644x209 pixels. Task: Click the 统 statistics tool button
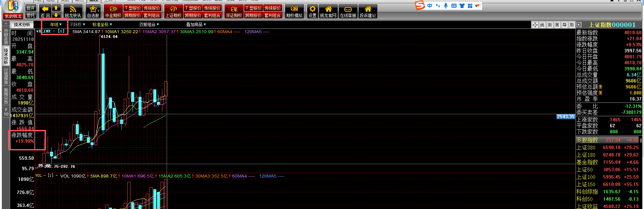click(542, 25)
